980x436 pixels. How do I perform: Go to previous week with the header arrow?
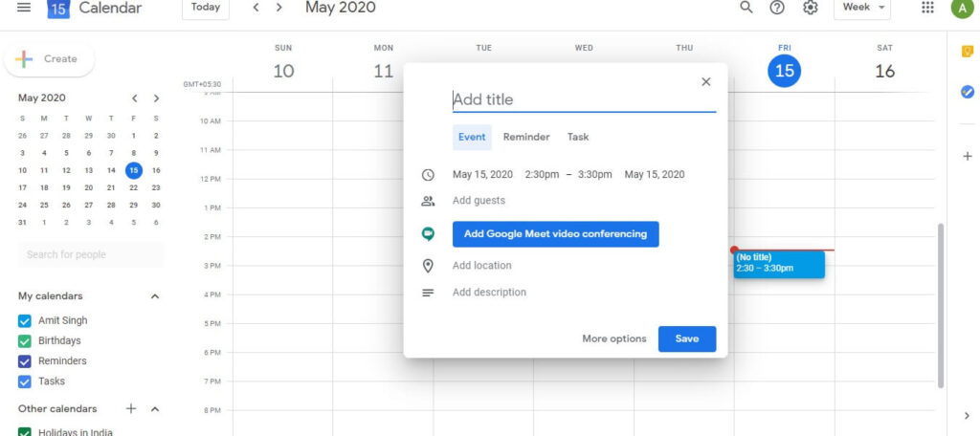(x=256, y=8)
